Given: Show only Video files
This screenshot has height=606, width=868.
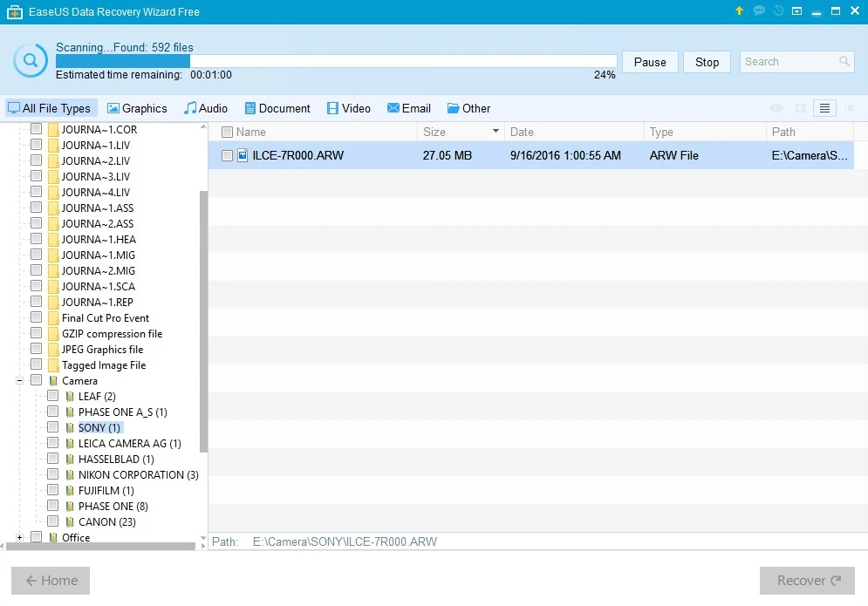Looking at the screenshot, I should (x=349, y=108).
